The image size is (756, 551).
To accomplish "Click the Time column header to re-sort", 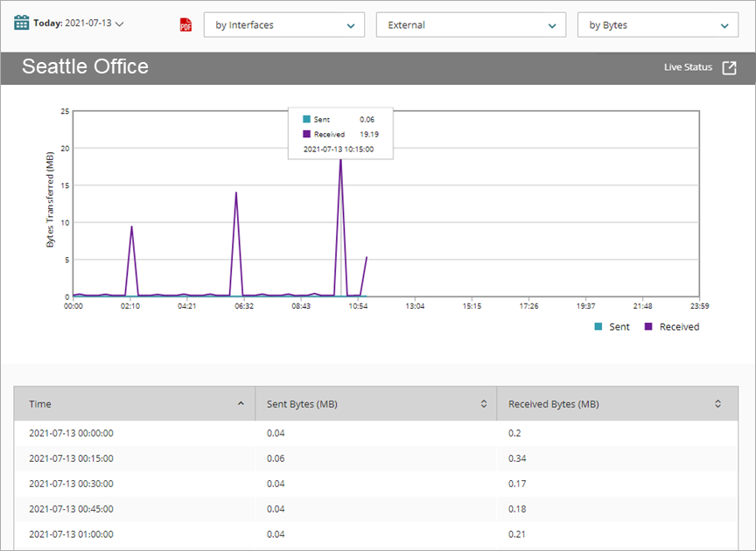I will tap(39, 403).
